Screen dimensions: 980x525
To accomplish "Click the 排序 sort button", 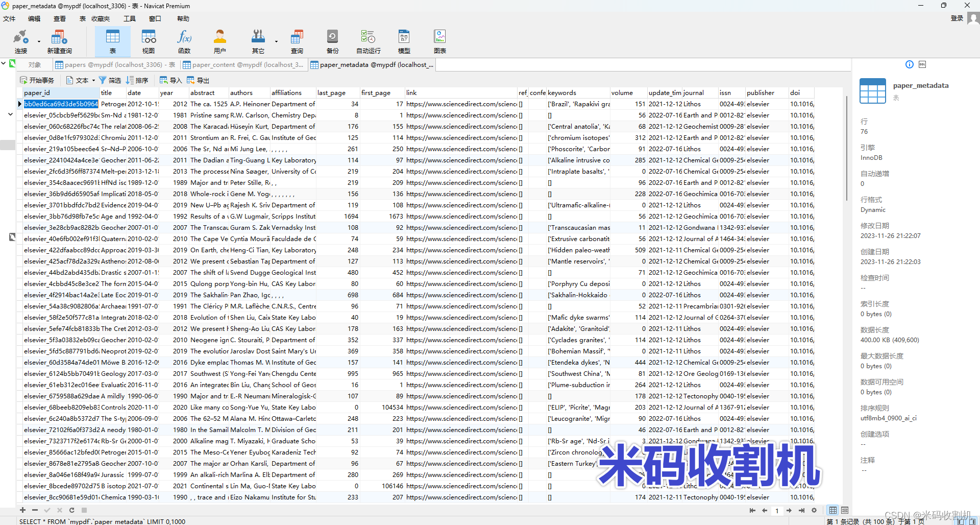I will point(137,80).
